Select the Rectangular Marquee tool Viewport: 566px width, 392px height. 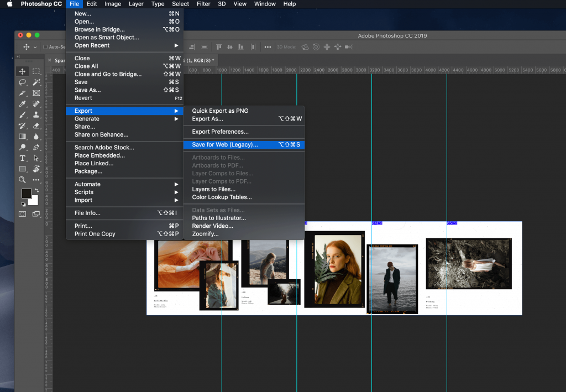(x=36, y=71)
